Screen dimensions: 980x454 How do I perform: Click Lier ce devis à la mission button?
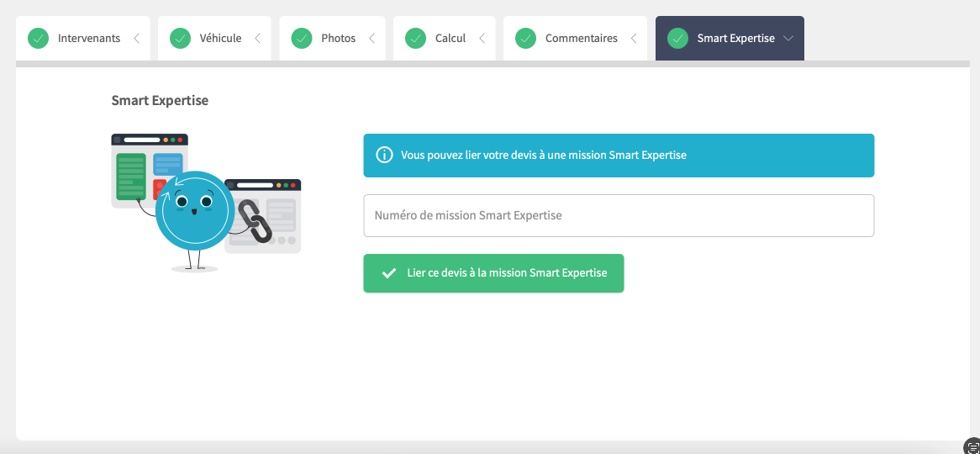coord(493,273)
